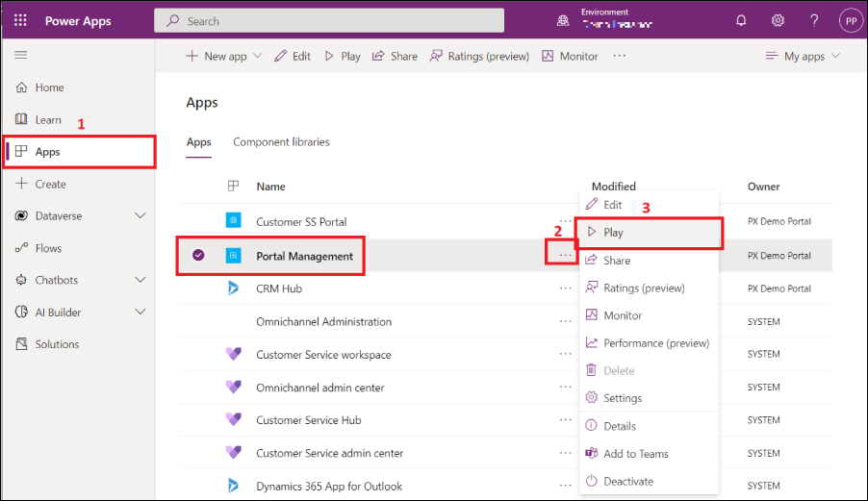This screenshot has height=501, width=868.
Task: Click Dynamics 365 App for Outlook ellipsis
Action: [565, 486]
